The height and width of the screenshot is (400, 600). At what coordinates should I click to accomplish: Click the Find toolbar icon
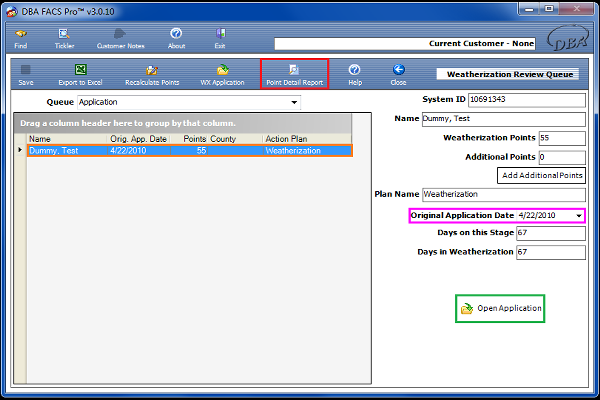[21, 39]
